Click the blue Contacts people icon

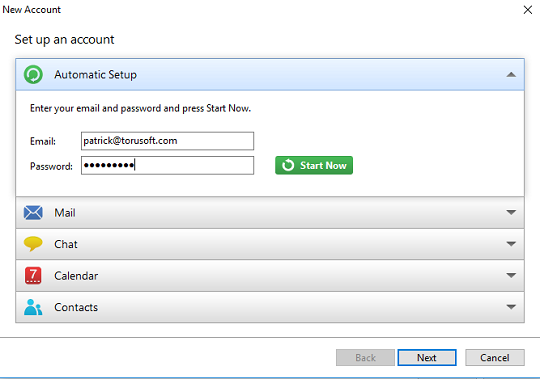click(33, 307)
